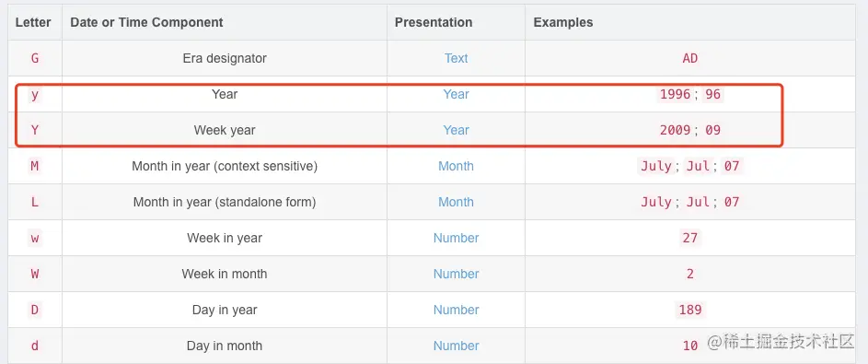Open the Year link for Week year

pyautogui.click(x=456, y=130)
